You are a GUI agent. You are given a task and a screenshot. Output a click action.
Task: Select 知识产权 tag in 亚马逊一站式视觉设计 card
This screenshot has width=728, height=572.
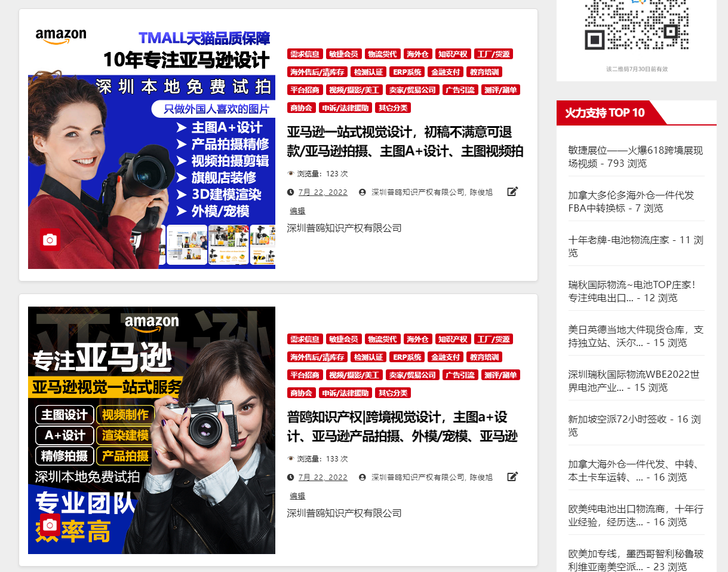point(453,54)
